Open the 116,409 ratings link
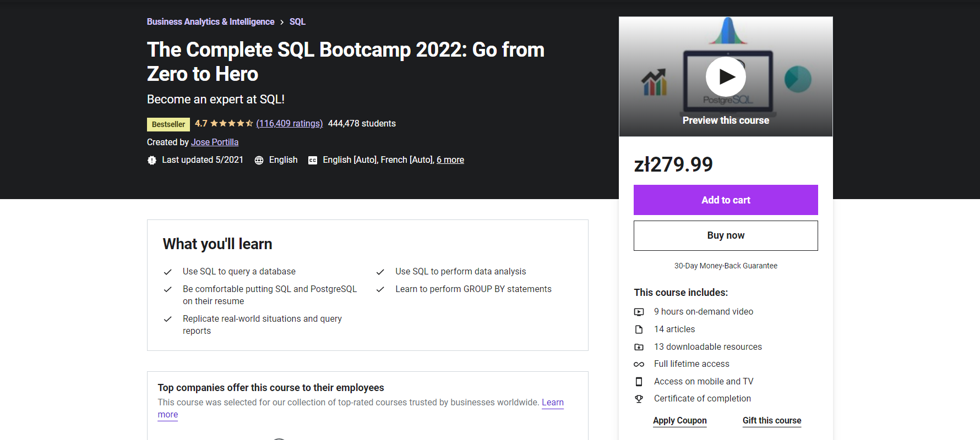Screen dimensions: 980x440 [x=290, y=123]
